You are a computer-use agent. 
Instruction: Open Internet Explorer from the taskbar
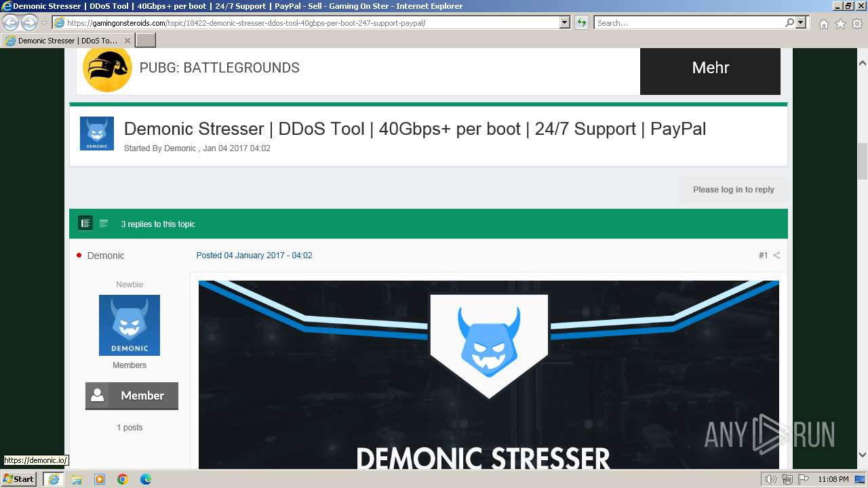click(x=53, y=479)
